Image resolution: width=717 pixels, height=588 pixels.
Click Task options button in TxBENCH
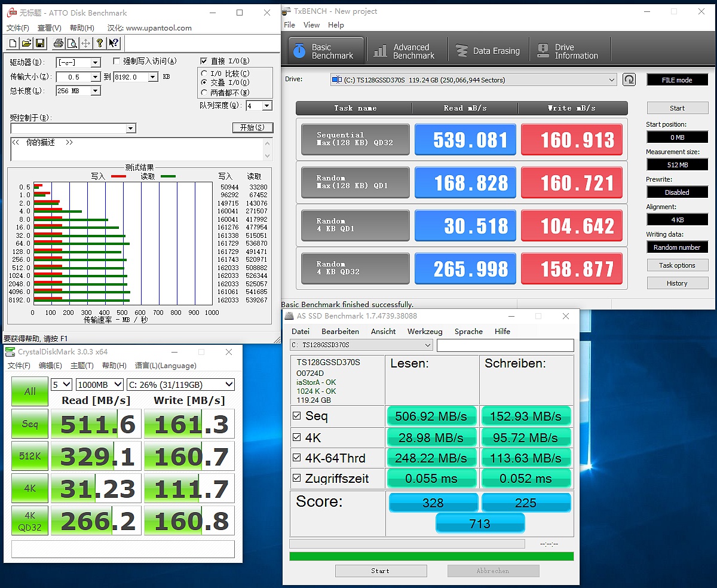677,265
